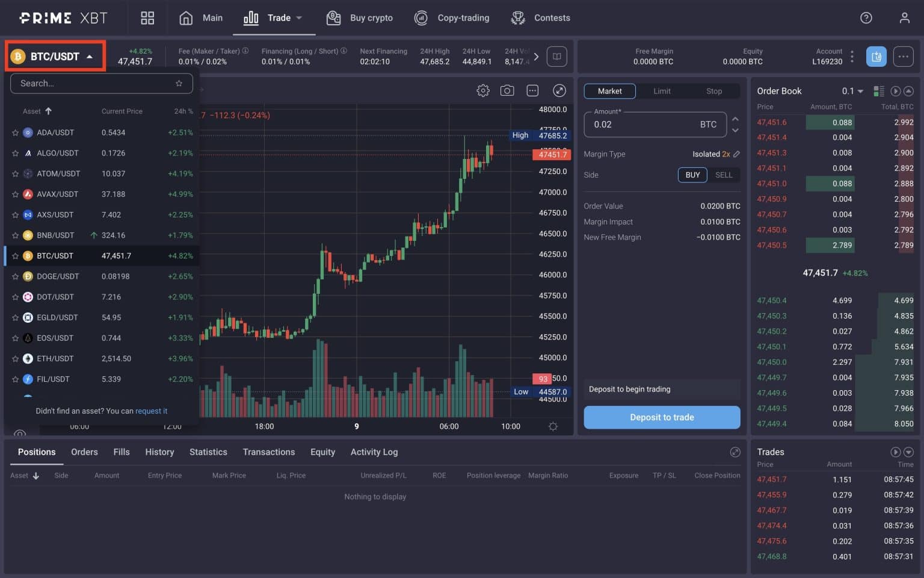Favorite the ADA/USDT pair star
This screenshot has width=924, height=578.
[16, 132]
